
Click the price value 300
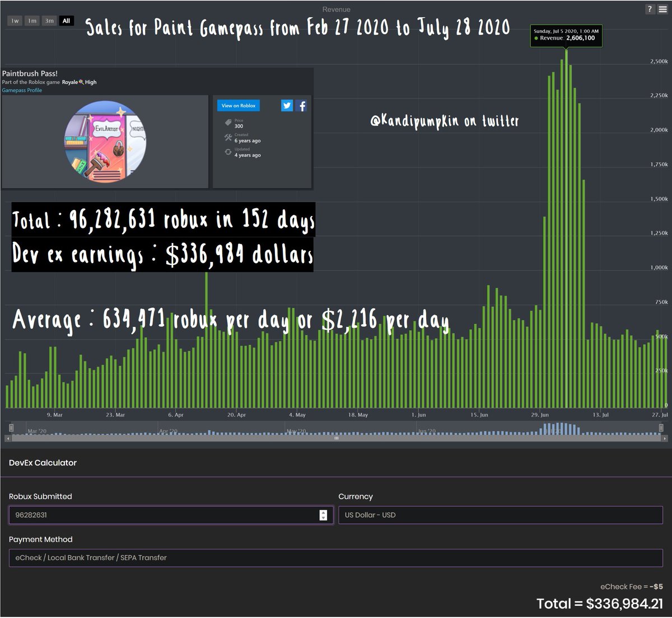coord(239,127)
